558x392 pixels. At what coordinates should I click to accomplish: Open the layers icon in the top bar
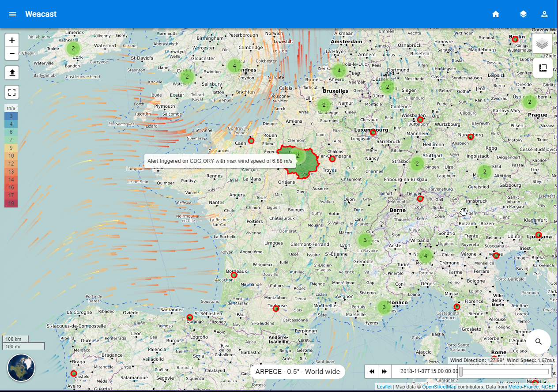pyautogui.click(x=523, y=14)
